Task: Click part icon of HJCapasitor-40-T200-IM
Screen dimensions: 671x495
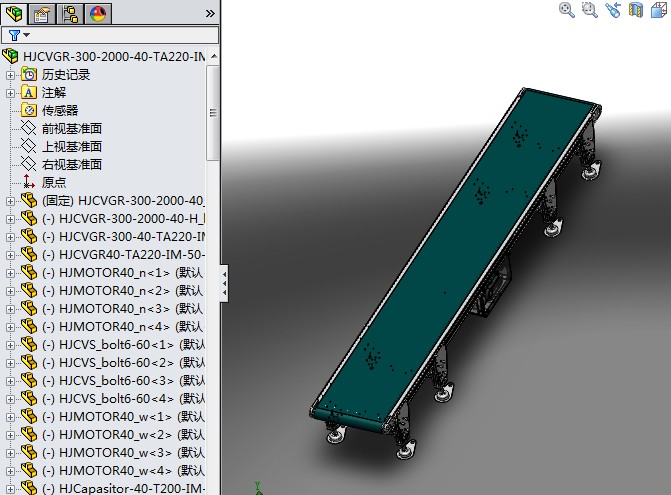Action: click(29, 488)
